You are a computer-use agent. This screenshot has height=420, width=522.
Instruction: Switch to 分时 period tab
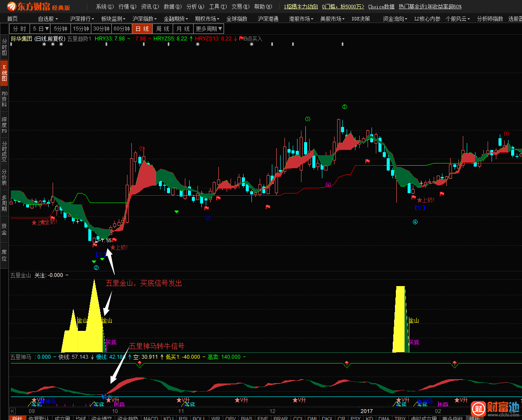click(x=20, y=29)
